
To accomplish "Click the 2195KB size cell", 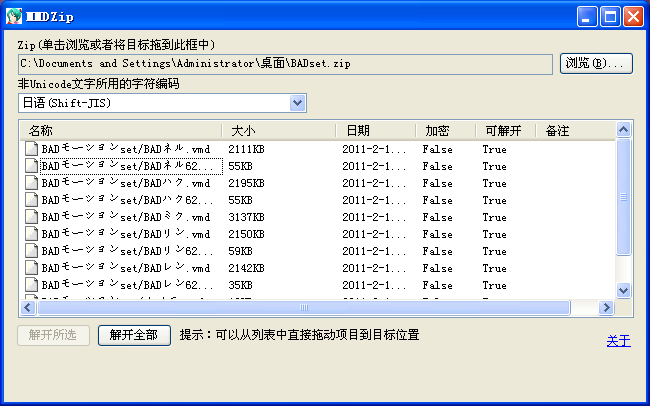I will [x=246, y=183].
